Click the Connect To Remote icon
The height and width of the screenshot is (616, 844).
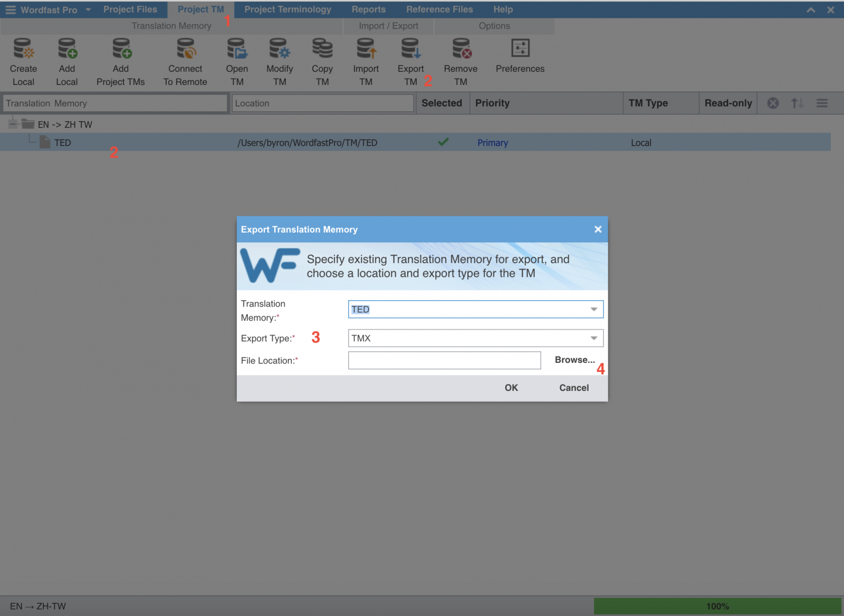[x=185, y=49]
